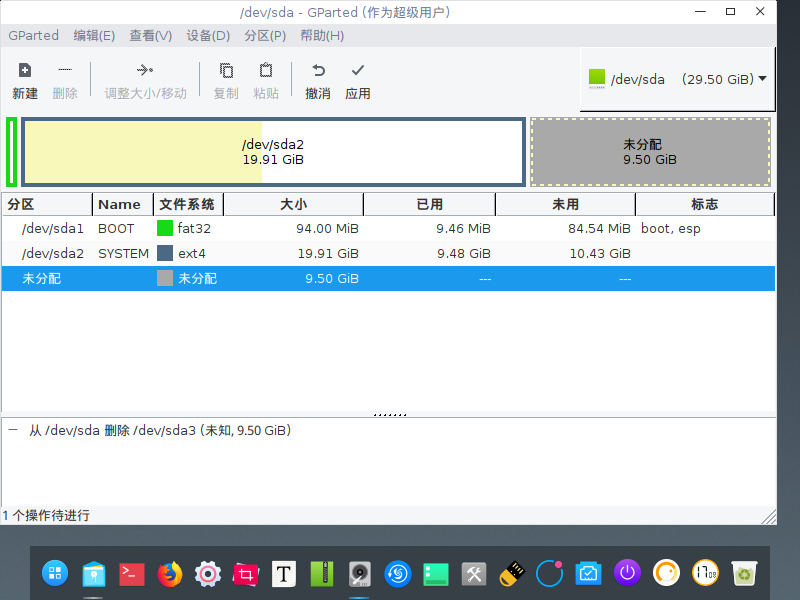
Task: Click the 文件系统 column header
Action: pos(188,205)
